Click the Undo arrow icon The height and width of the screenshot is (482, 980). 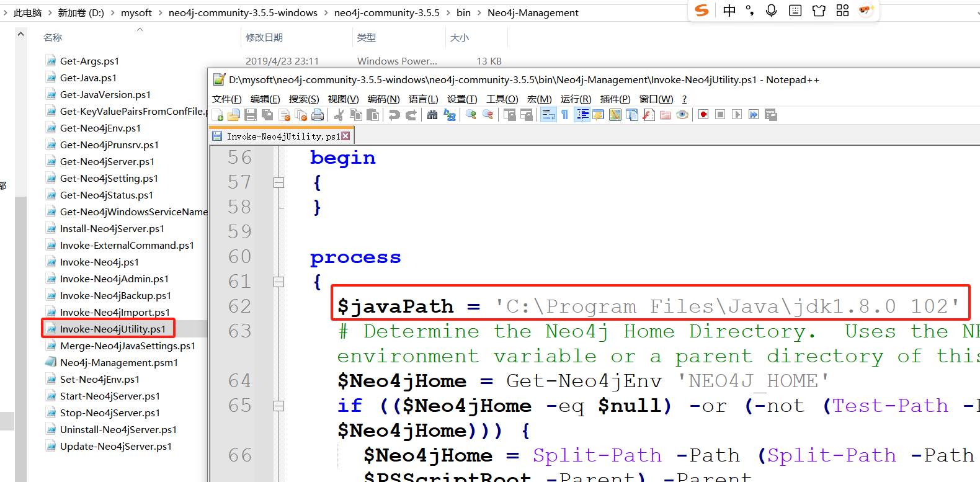(394, 115)
